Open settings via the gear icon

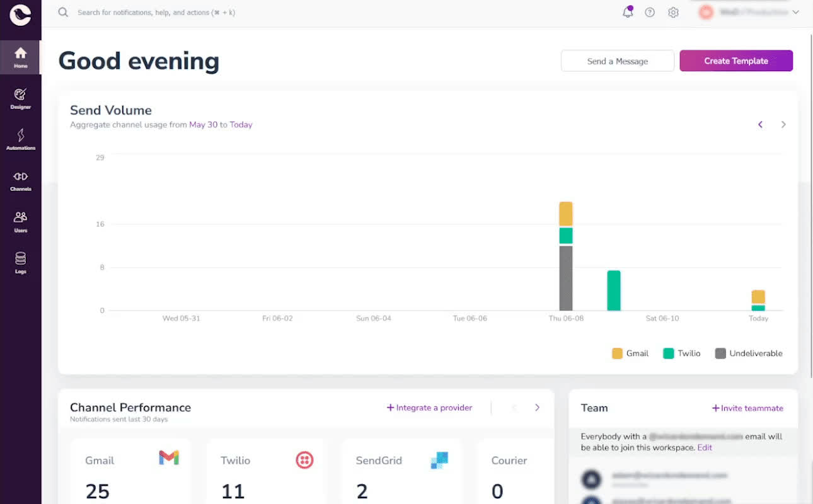pyautogui.click(x=673, y=13)
